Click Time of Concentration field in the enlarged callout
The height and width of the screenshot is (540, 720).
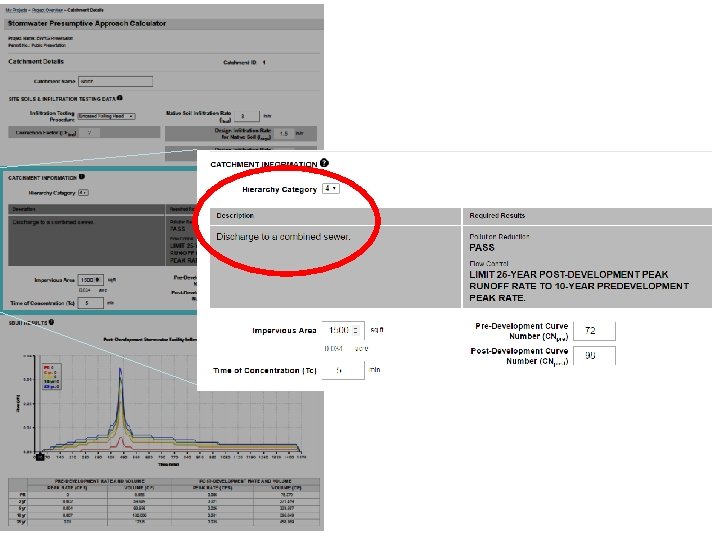click(343, 370)
